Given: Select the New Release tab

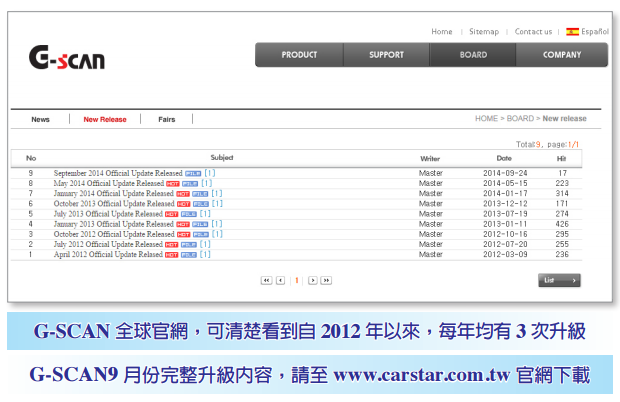Looking at the screenshot, I should tap(105, 119).
